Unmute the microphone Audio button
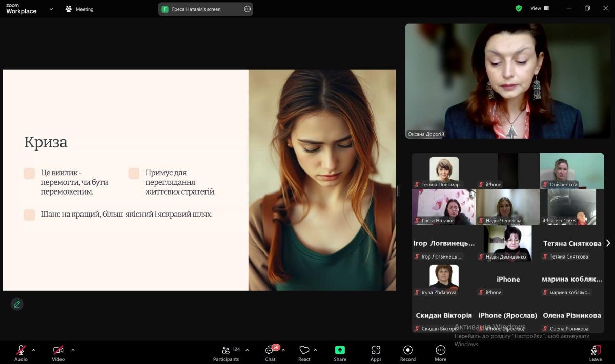 coord(21,351)
